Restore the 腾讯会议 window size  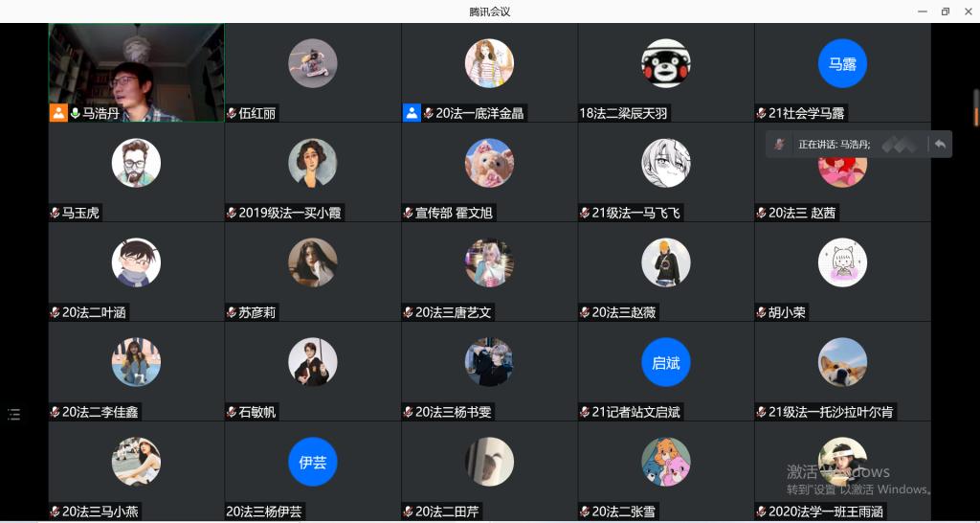(945, 11)
